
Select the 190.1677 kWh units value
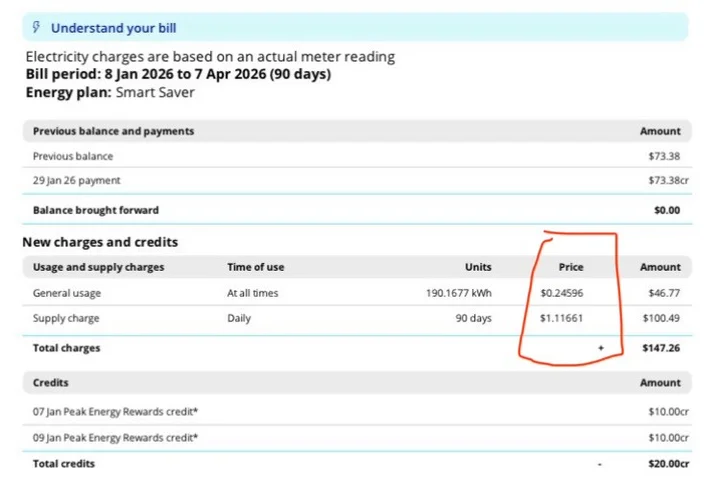pyautogui.click(x=459, y=293)
